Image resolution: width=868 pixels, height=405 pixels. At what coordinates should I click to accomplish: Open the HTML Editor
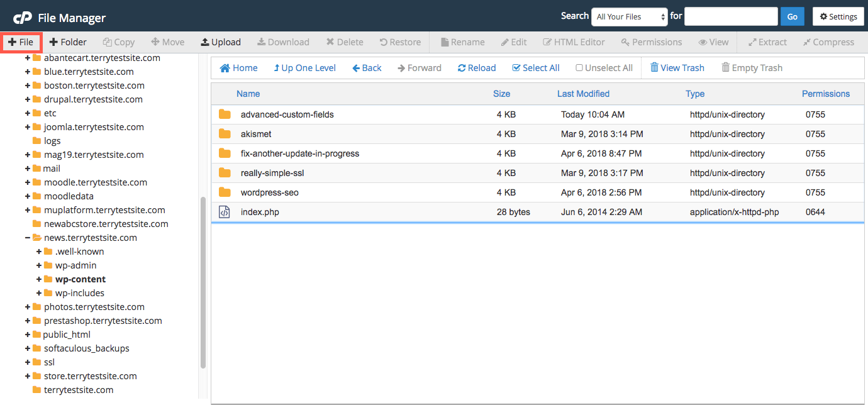pyautogui.click(x=574, y=42)
